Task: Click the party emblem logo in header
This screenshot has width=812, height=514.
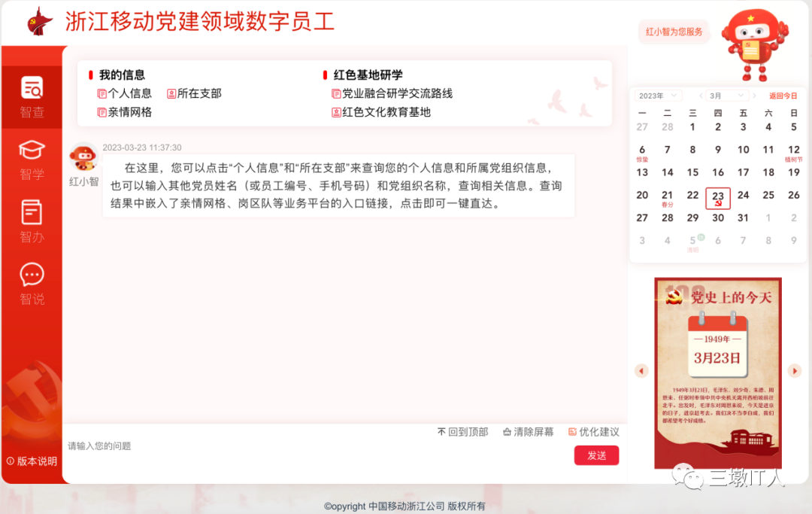Action: click(x=39, y=22)
